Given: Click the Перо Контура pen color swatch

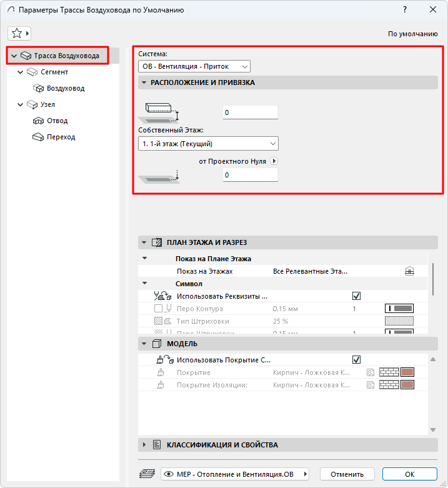Looking at the screenshot, I should tap(399, 309).
